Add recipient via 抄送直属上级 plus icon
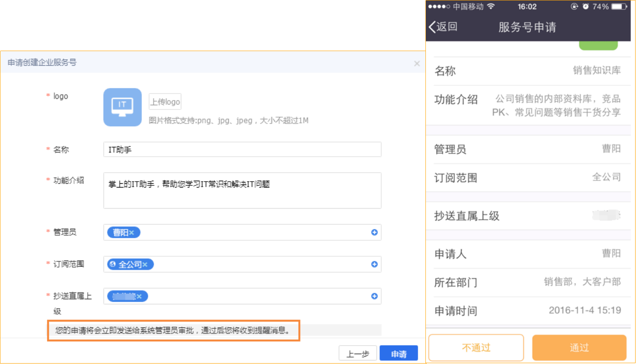Viewport: 636px width, 364px height. click(374, 296)
